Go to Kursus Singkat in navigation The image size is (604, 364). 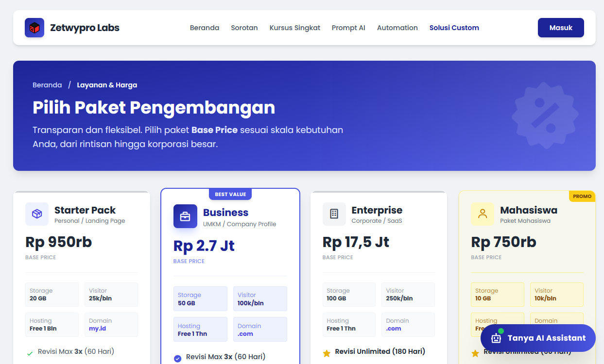(x=294, y=28)
